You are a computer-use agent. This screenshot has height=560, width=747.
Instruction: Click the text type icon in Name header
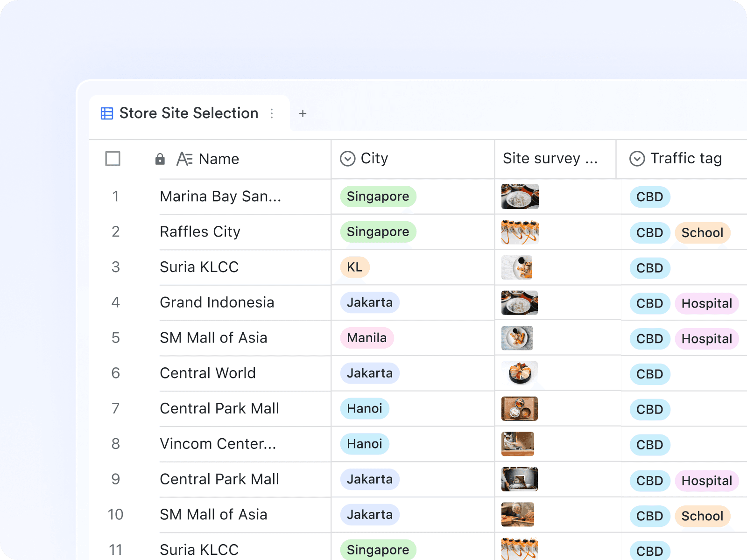coord(184,159)
